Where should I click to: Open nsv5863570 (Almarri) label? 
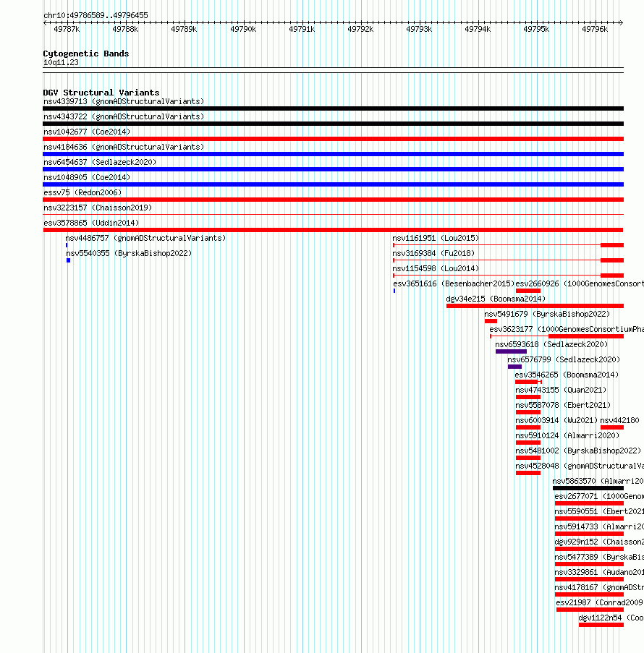point(598,482)
